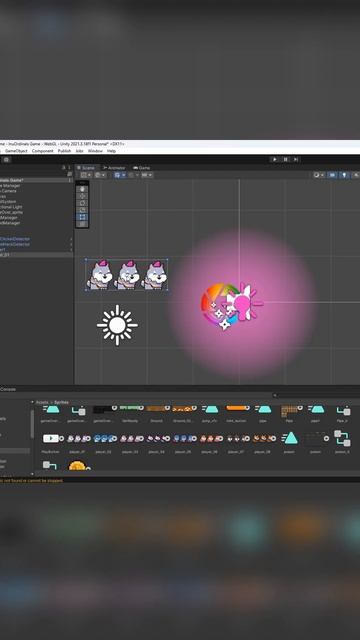
Task: Select the gold coin sprite asset
Action: (76, 466)
